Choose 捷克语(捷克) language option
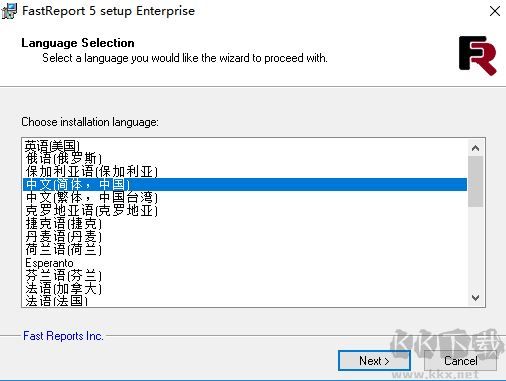Viewport: 506px width, 381px height. [x=245, y=223]
